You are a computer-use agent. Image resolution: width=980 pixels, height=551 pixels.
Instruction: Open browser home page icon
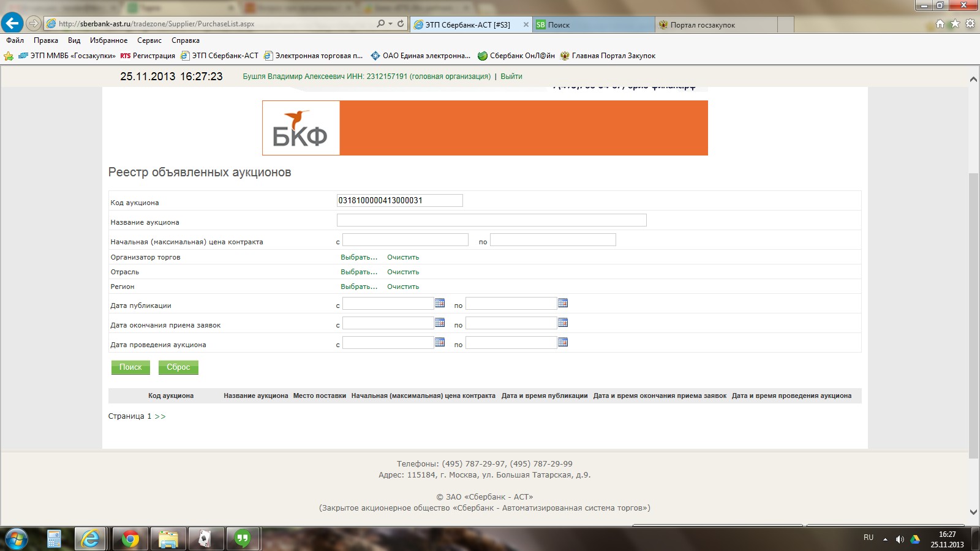940,24
